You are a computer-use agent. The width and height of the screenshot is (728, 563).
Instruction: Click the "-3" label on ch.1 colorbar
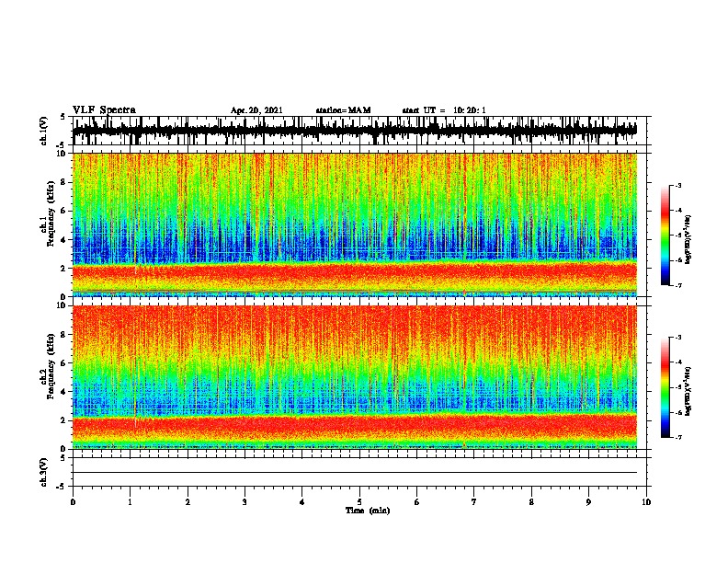[x=677, y=185]
